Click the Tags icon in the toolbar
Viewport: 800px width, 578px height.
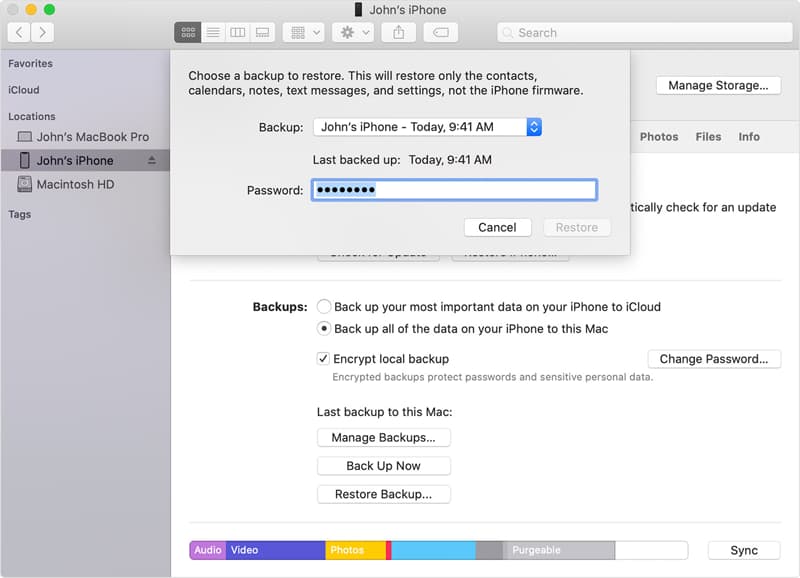[x=440, y=32]
